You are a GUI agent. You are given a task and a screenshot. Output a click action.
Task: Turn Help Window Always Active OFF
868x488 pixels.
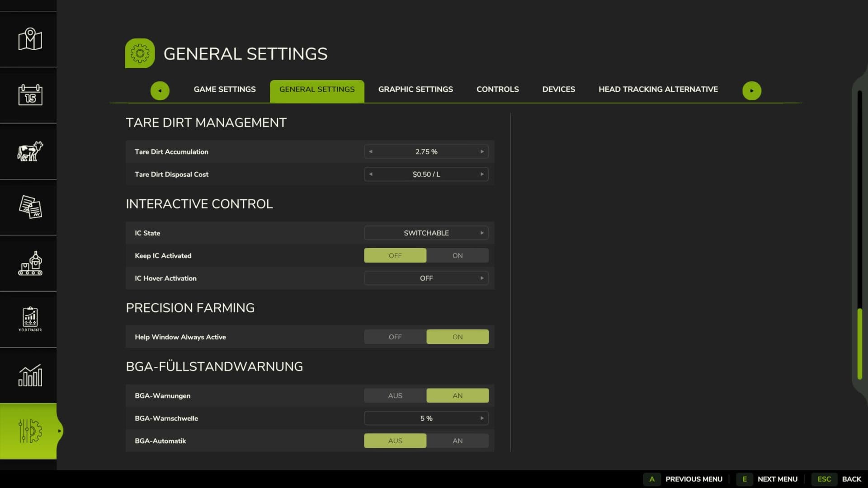(395, 337)
